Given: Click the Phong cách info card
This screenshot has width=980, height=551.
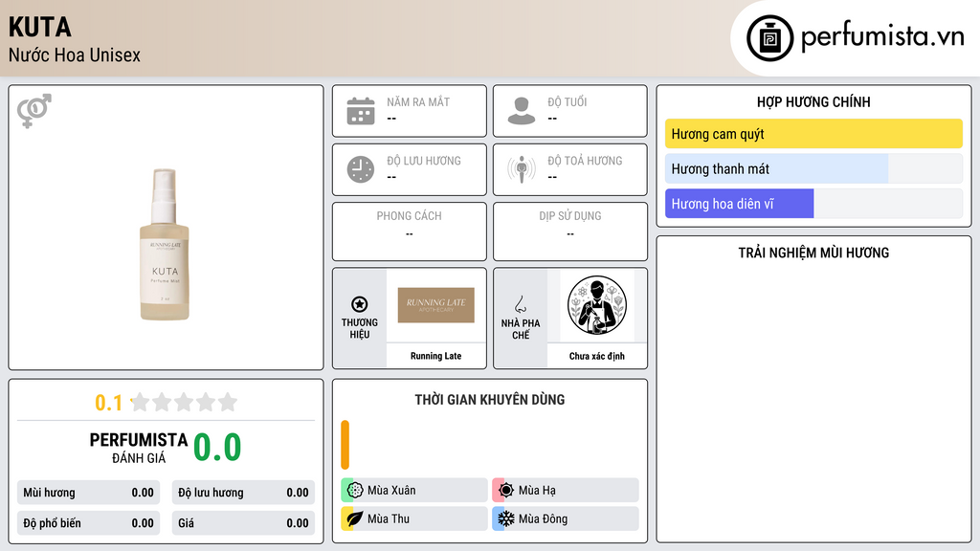Looking at the screenshot, I should [410, 231].
